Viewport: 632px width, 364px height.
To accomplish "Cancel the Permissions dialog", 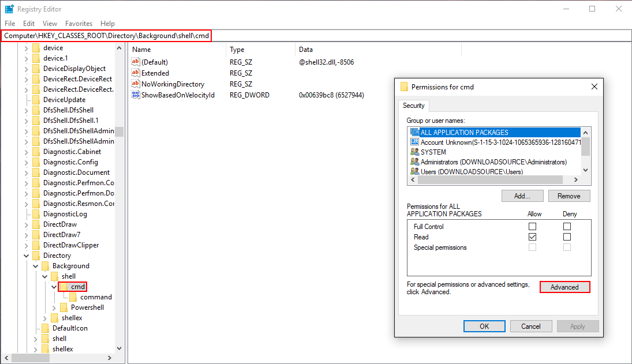I will click(x=531, y=326).
